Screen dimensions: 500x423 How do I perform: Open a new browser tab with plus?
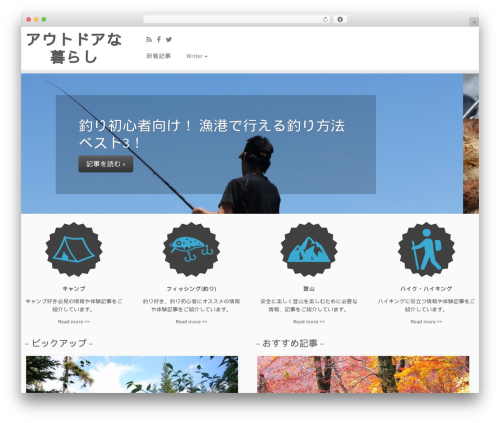pyautogui.click(x=474, y=22)
